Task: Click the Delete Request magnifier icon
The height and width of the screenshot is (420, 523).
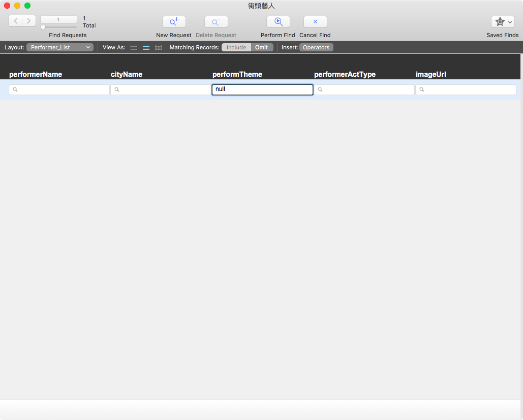Action: (216, 22)
